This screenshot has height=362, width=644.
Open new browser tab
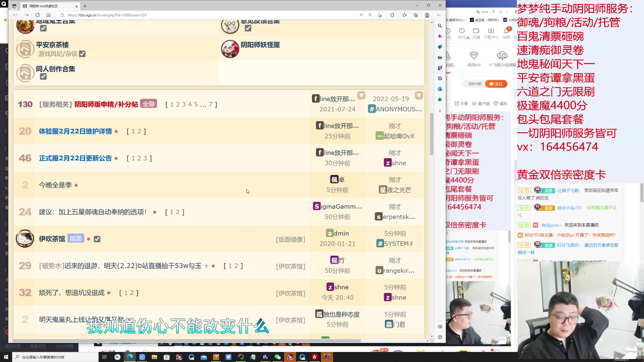[x=85, y=6]
